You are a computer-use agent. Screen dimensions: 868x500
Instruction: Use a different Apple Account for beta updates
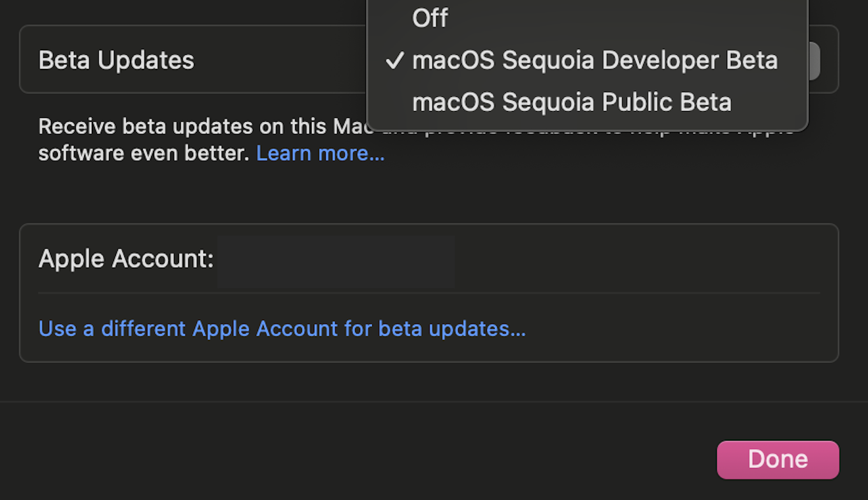pyautogui.click(x=282, y=328)
